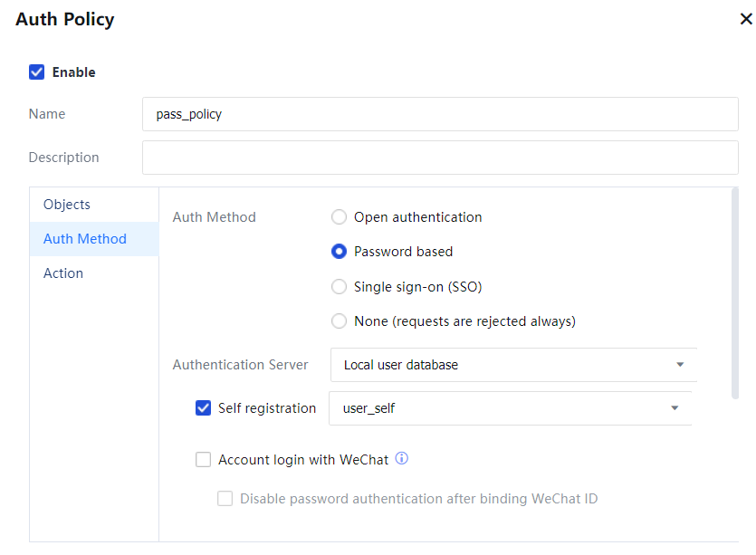Viewport: 756px width, 555px height.
Task: Toggle the Self registration checkbox
Action: pos(204,408)
